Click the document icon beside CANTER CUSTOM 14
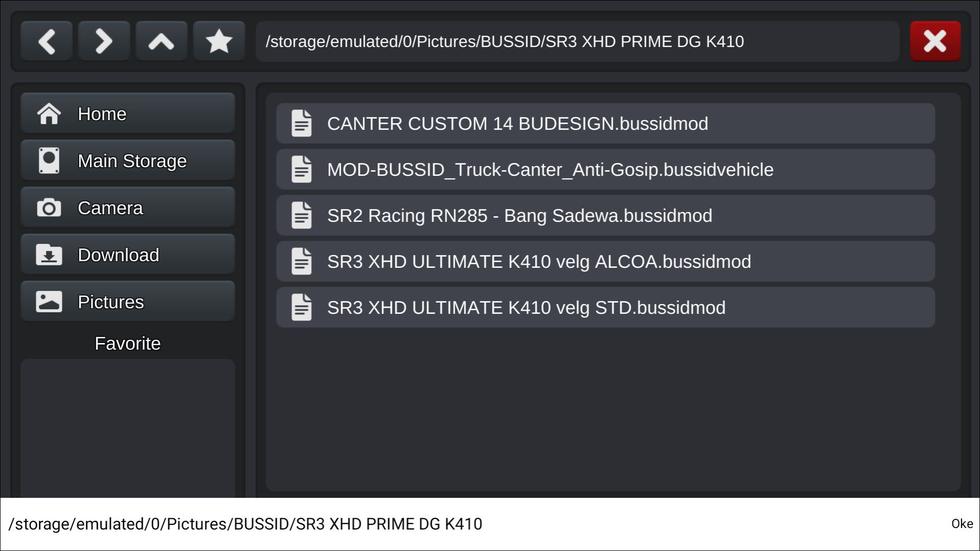This screenshot has height=551, width=980. [301, 123]
